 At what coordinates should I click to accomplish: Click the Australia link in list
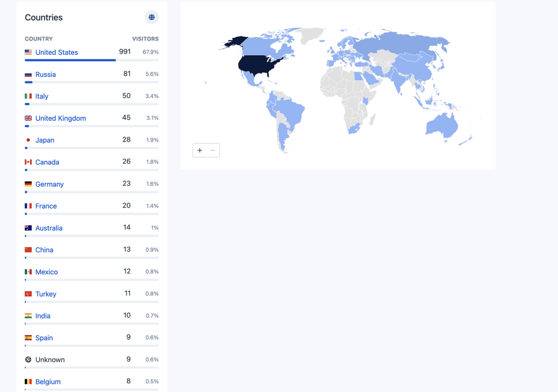(49, 228)
